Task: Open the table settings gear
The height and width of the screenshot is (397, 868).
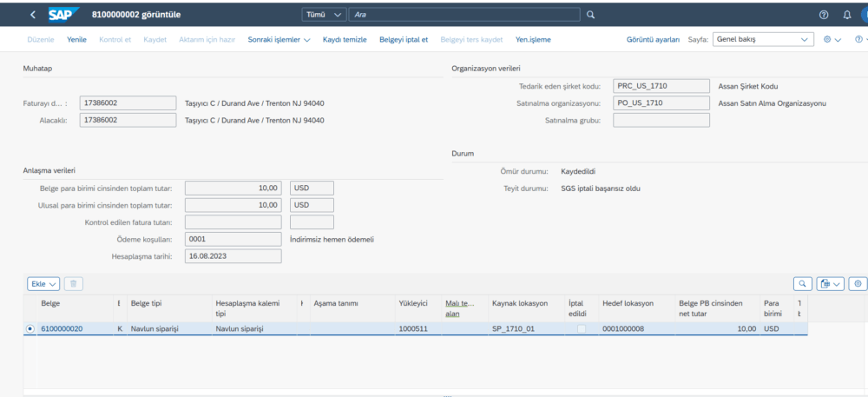Action: click(x=858, y=283)
